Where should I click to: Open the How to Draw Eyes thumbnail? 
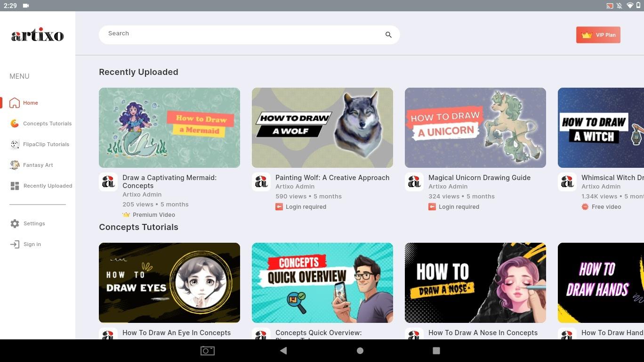[x=169, y=283]
